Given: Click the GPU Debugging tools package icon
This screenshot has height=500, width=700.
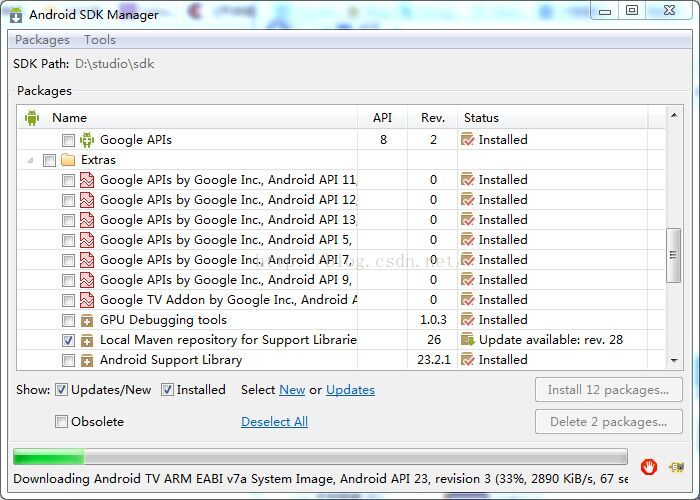Looking at the screenshot, I should (87, 321).
